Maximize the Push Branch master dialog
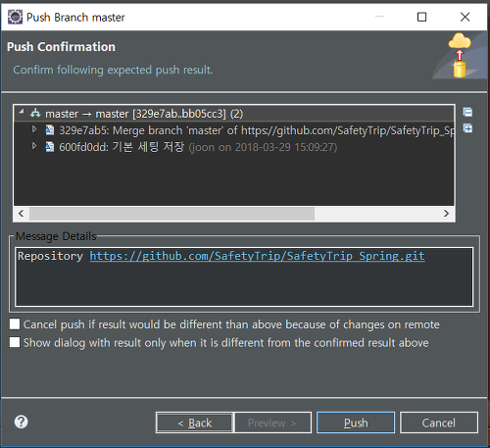The image size is (490, 448). tap(421, 17)
